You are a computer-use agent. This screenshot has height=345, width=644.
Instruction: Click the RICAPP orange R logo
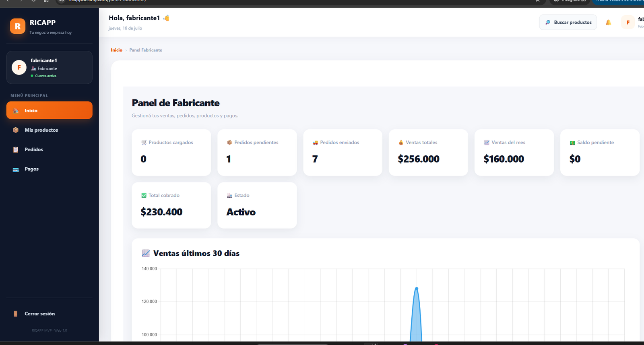pos(17,26)
